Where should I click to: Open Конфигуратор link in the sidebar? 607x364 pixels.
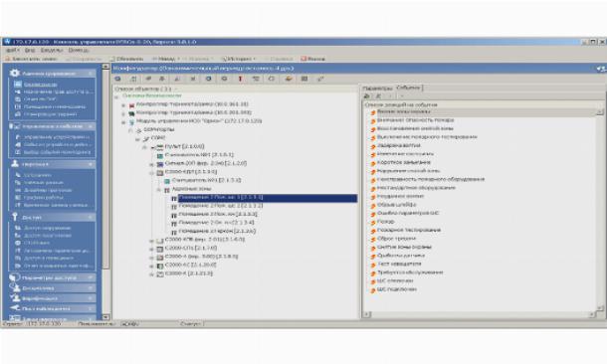(x=40, y=85)
